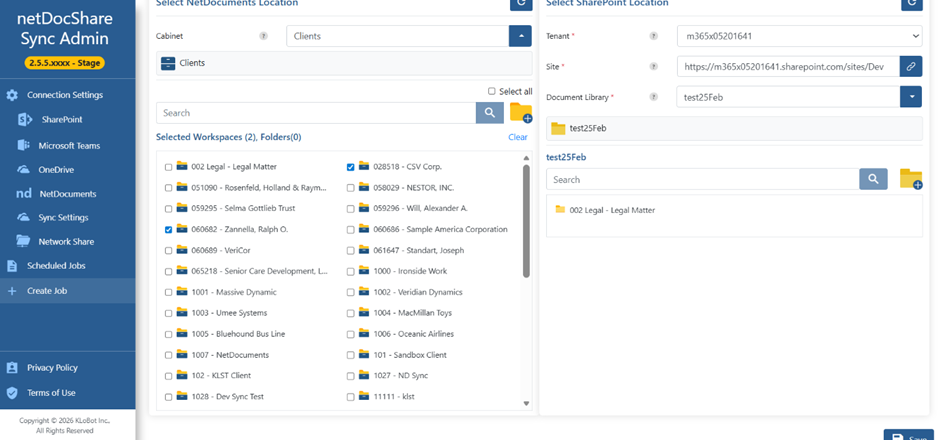Click the Scheduled Jobs document icon
941x440 pixels.
[11, 266]
